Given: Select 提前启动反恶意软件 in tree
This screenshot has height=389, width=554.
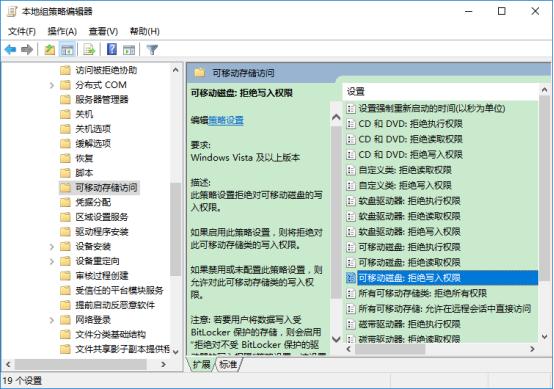Looking at the screenshot, I should click(x=115, y=305).
